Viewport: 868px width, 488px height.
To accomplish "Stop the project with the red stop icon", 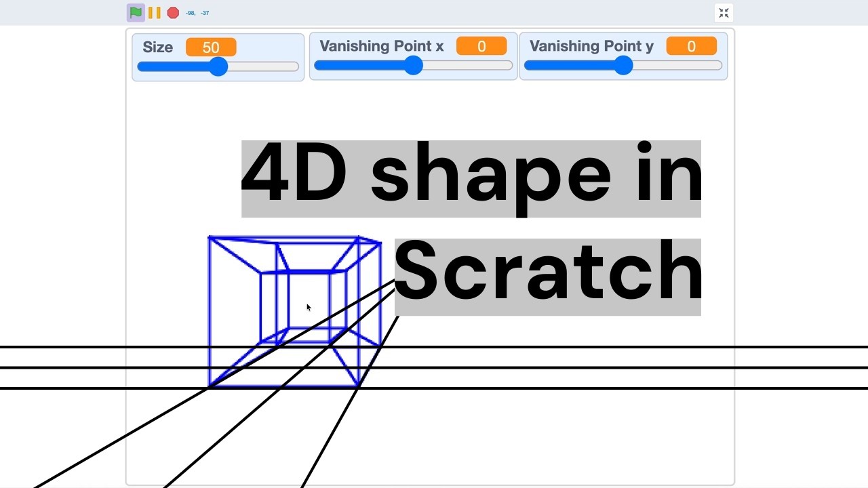I will click(x=173, y=13).
